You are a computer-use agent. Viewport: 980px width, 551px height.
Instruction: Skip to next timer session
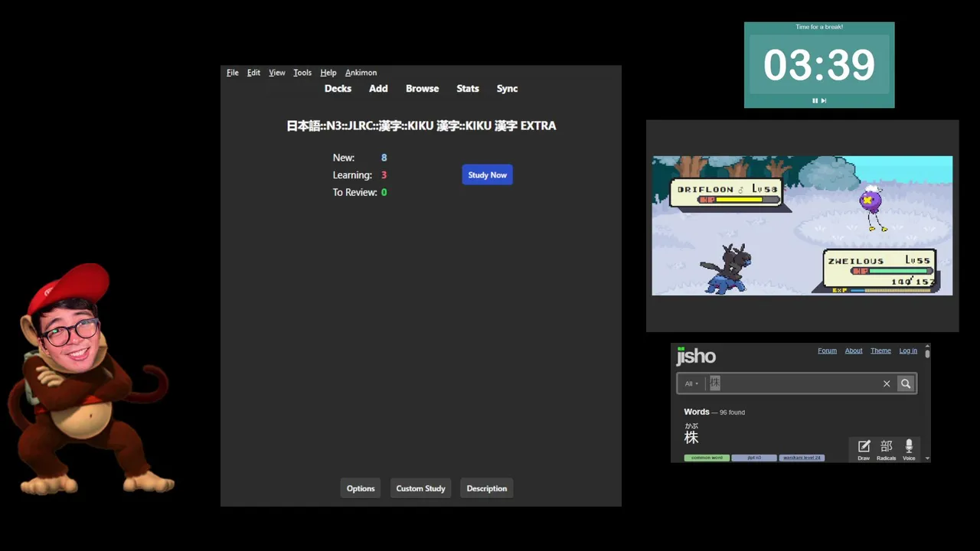[824, 100]
